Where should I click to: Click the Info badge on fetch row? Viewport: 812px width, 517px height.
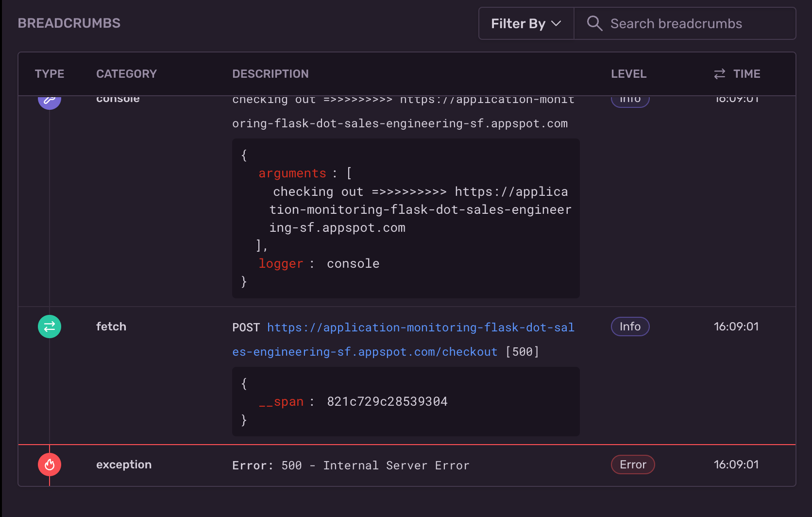(630, 327)
